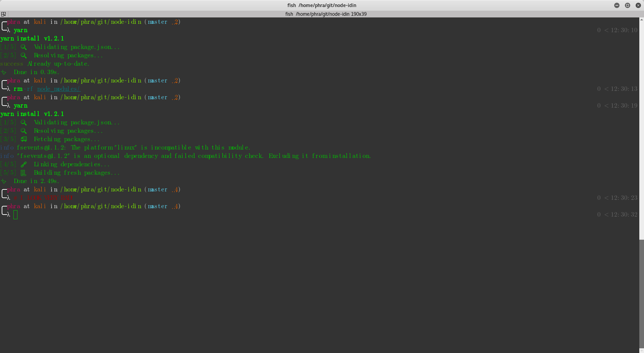The height and width of the screenshot is (353, 644).
Task: Maximize the fish terminal window
Action: click(628, 5)
